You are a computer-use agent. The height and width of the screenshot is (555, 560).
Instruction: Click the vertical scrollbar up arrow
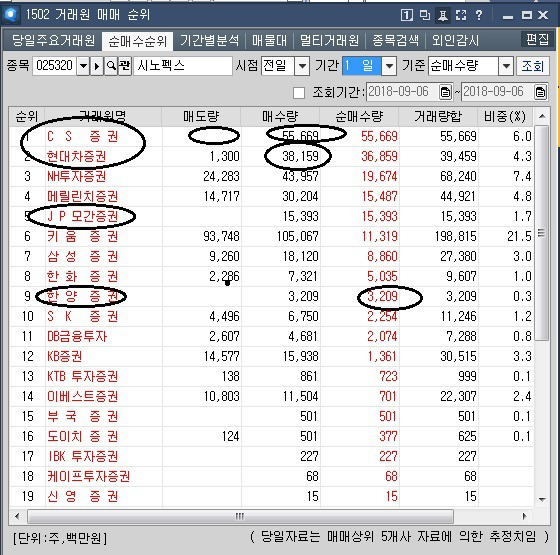[x=542, y=116]
